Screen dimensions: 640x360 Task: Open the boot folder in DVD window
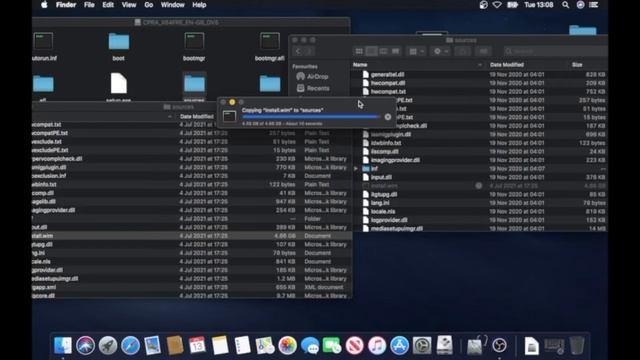(x=119, y=42)
